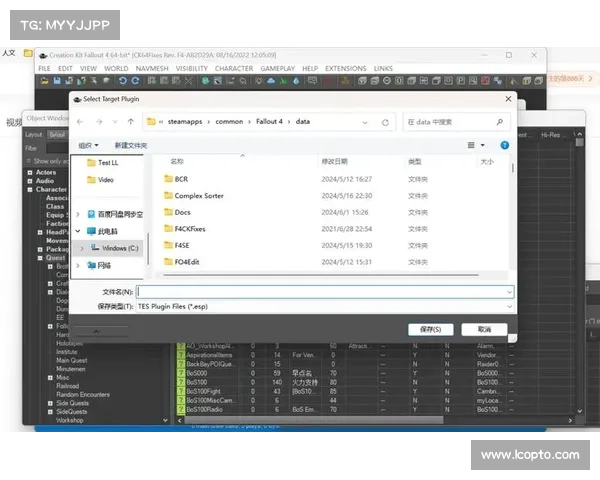Open the FILE menu
600x480 pixels.
click(x=44, y=69)
